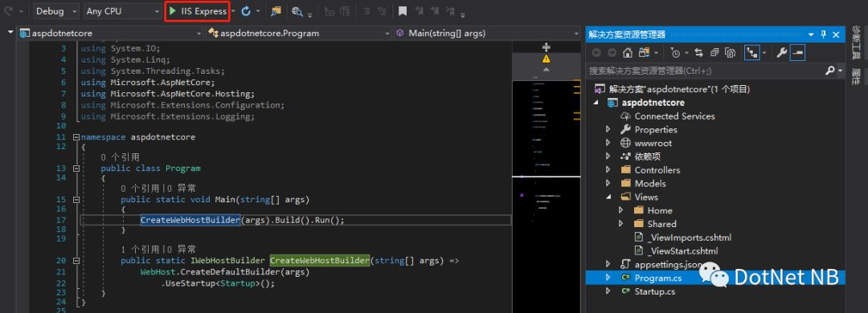Open the 属性 side tab
The height and width of the screenshot is (313, 868).
(x=856, y=75)
